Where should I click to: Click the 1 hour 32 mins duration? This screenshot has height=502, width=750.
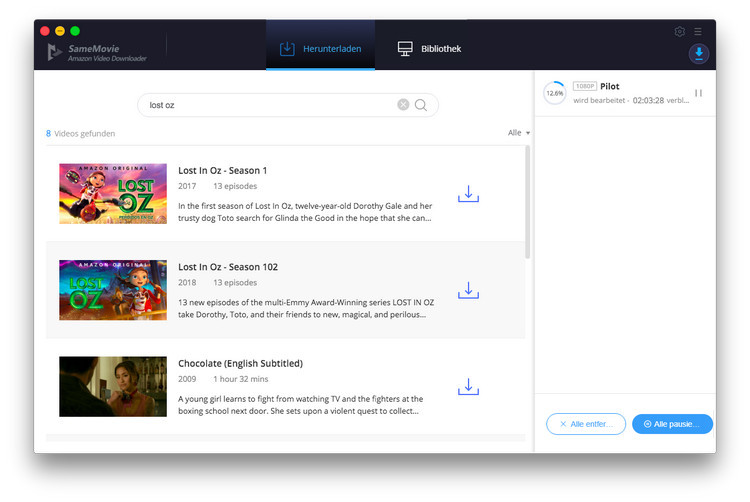click(241, 379)
